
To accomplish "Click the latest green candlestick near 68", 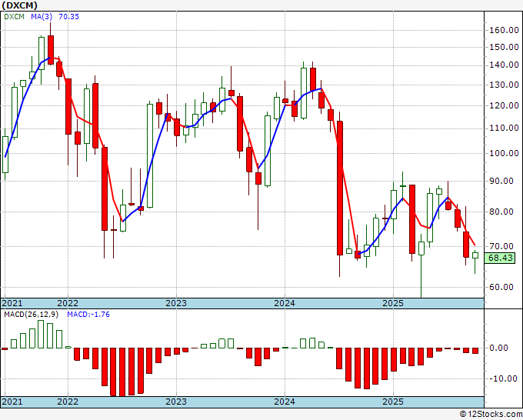I will point(475,255).
